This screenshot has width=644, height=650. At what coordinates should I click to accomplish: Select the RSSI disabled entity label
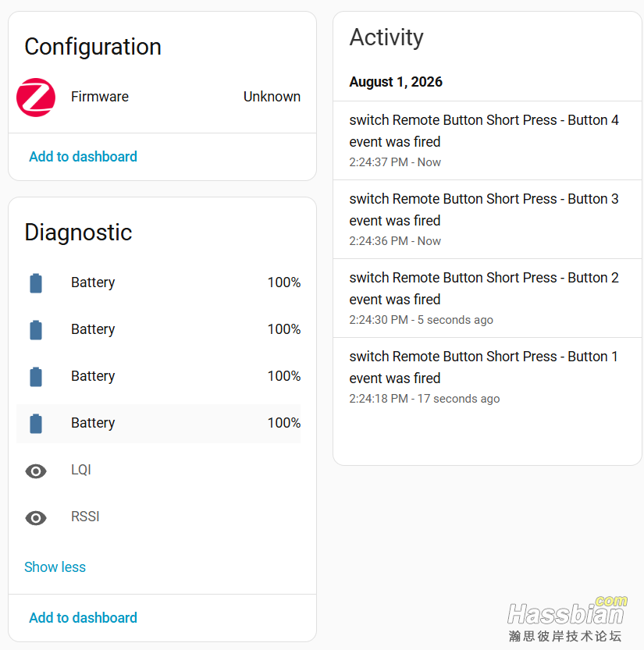[x=85, y=517]
